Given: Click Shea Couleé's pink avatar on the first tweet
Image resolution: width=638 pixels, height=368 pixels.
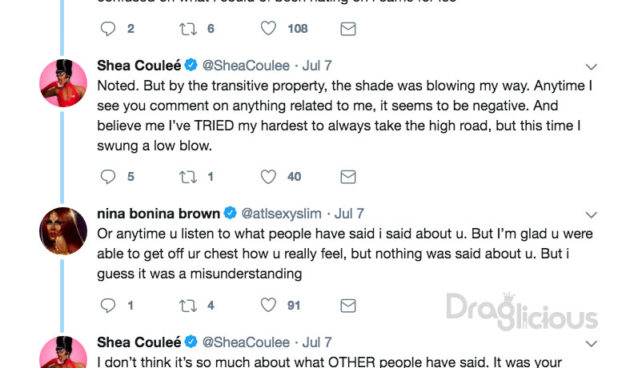Looking at the screenshot, I should (63, 83).
